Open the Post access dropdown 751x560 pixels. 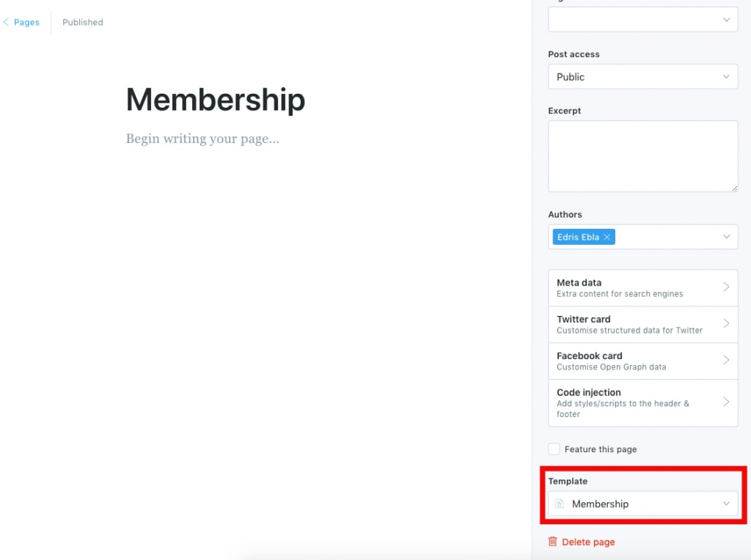[642, 77]
